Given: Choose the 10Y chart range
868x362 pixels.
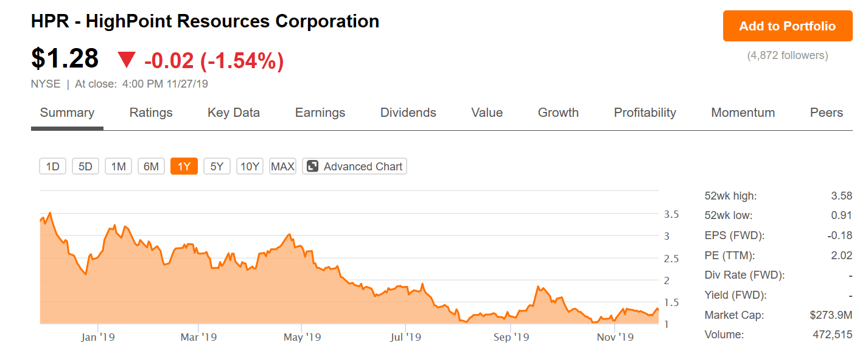Looking at the screenshot, I should click(250, 166).
